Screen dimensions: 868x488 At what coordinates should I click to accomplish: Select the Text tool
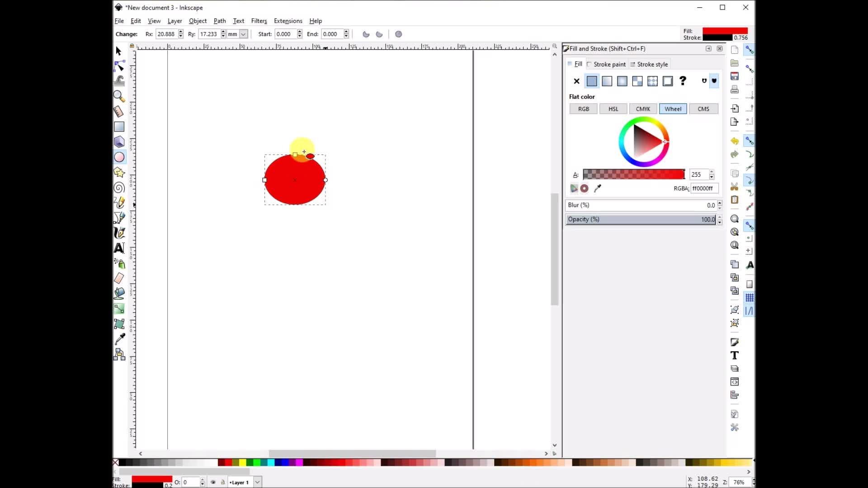tap(119, 248)
